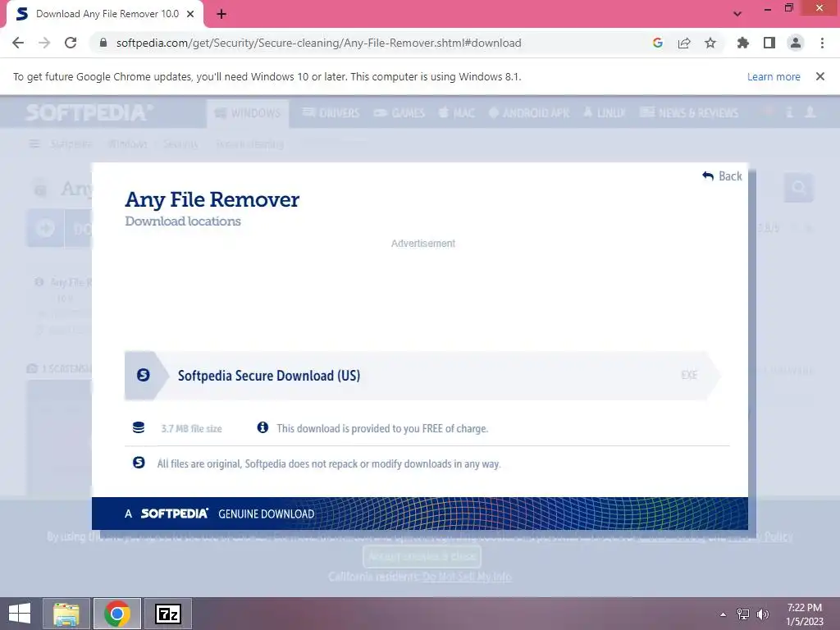Select the Download Any File Remover tab
The width and height of the screenshot is (840, 630).
coord(104,14)
